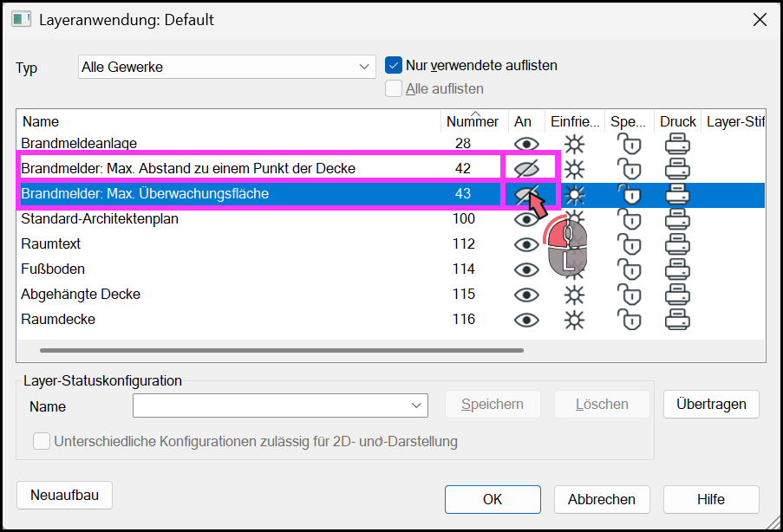
Task: Sort list by Nummer column header
Action: (473, 121)
